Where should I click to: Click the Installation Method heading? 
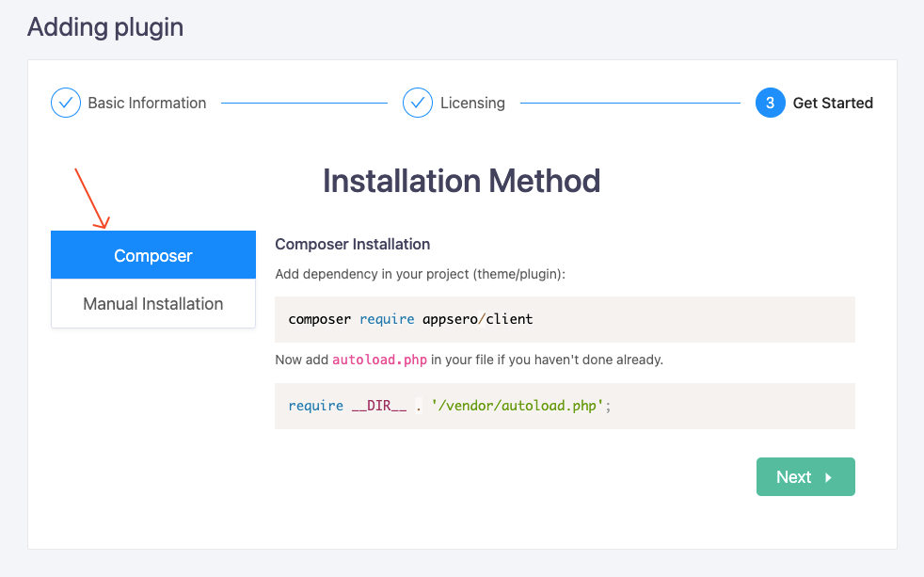click(461, 181)
